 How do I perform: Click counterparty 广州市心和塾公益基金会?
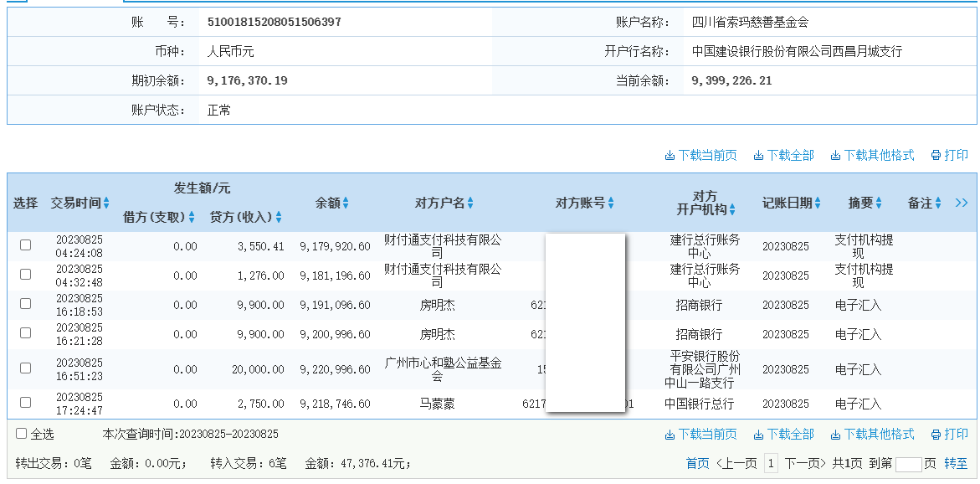443,369
